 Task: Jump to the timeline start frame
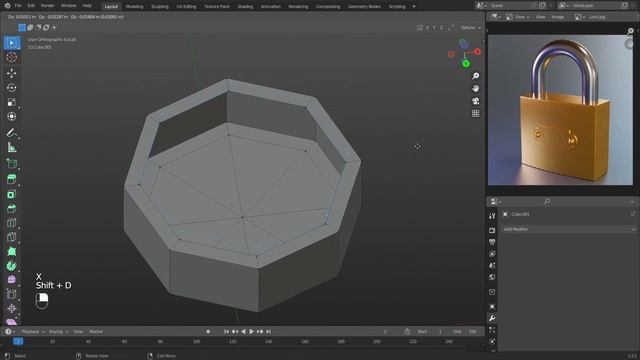(x=227, y=331)
